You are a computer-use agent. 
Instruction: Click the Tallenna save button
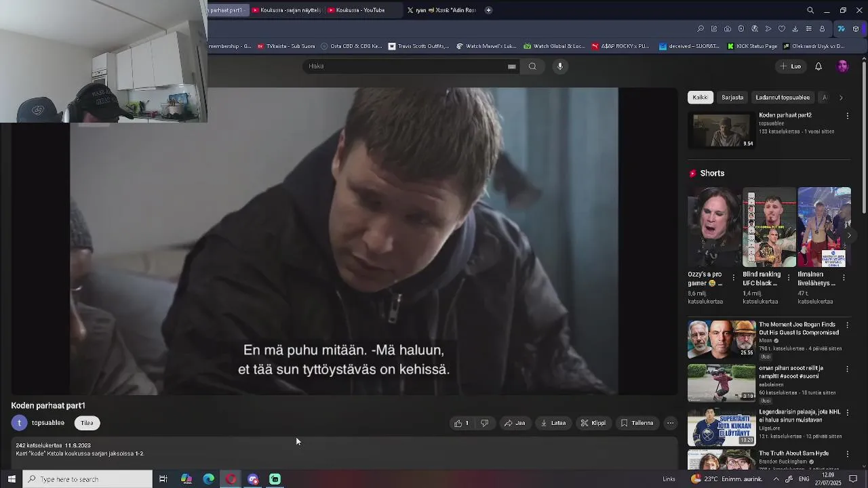click(x=637, y=423)
